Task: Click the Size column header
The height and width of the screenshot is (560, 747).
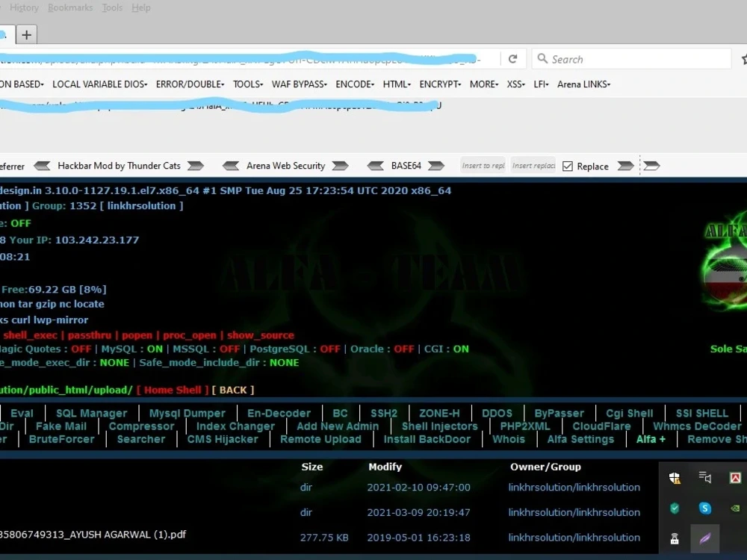Action: point(312,467)
